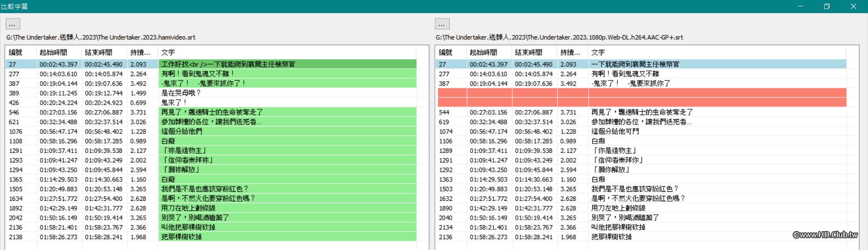Select left row 1505 我們是不是也應該穿粉紅色？

tap(205, 189)
